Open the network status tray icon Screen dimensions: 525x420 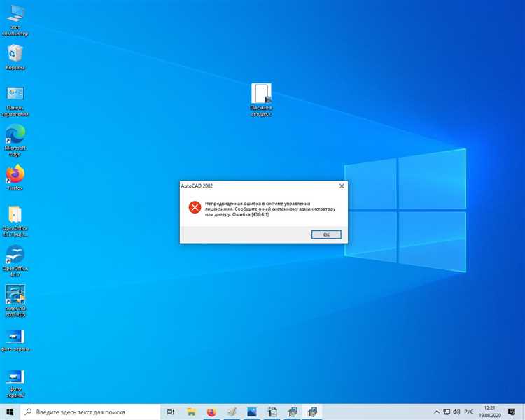[447, 412]
